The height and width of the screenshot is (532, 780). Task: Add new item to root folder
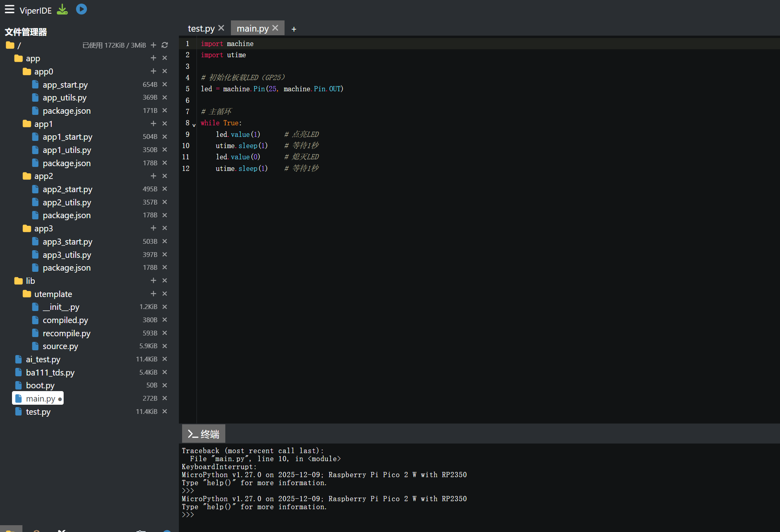[x=153, y=45]
